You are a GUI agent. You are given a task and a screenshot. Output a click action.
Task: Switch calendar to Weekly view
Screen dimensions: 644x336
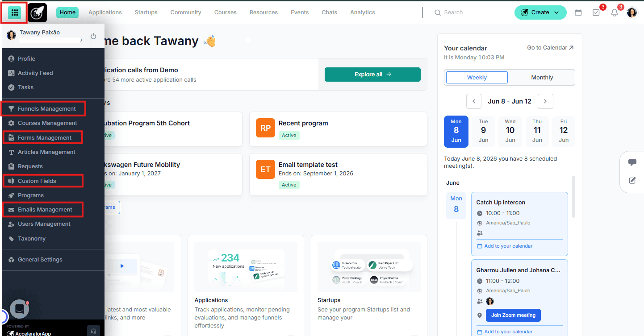(477, 78)
